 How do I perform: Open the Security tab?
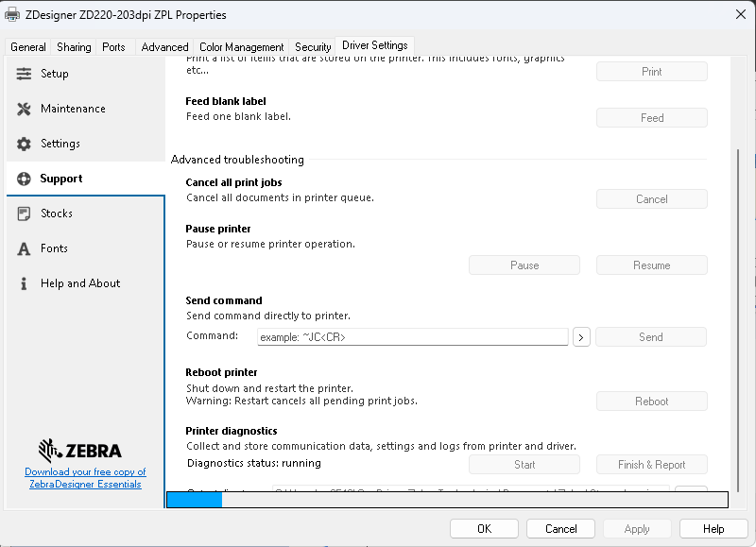313,45
